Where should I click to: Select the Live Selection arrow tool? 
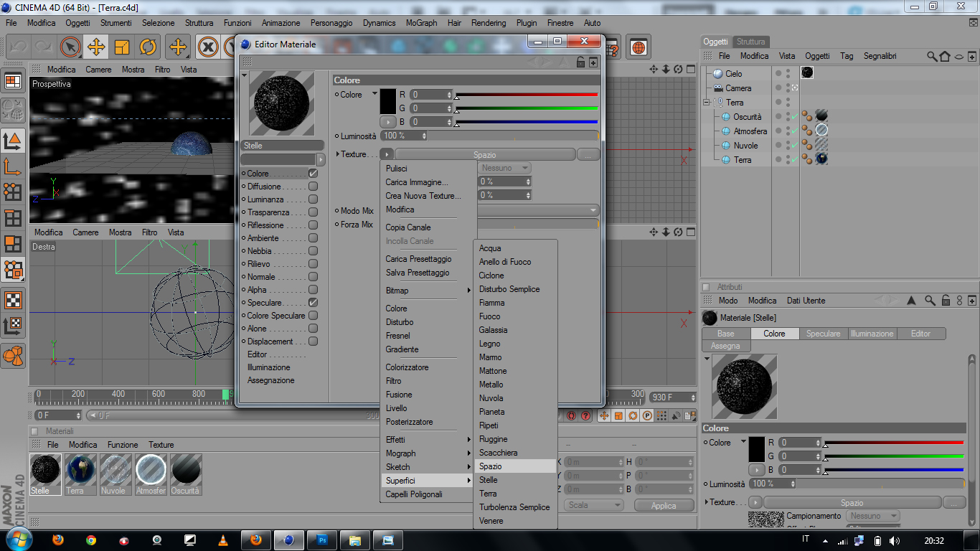tap(70, 47)
